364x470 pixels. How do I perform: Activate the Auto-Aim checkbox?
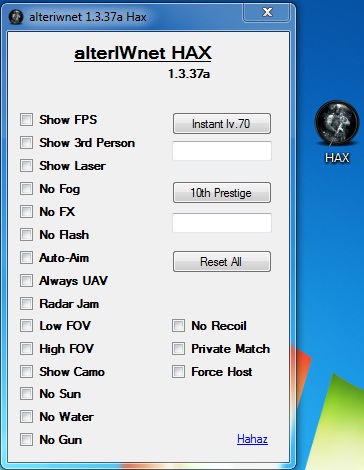point(26,258)
